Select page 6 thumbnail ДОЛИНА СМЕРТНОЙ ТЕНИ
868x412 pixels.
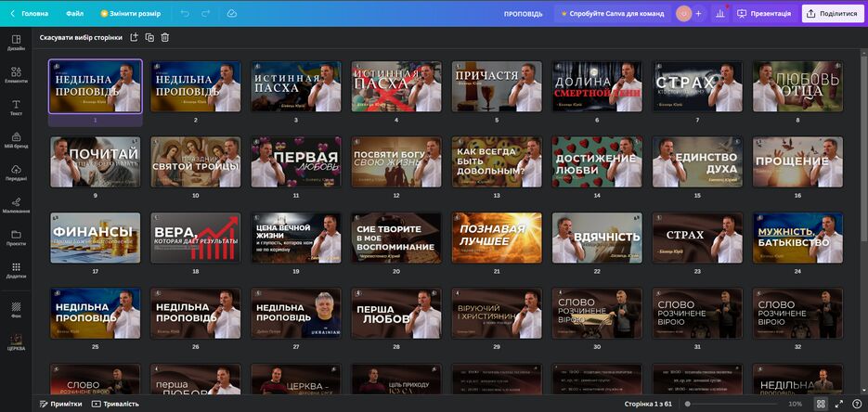pos(597,86)
